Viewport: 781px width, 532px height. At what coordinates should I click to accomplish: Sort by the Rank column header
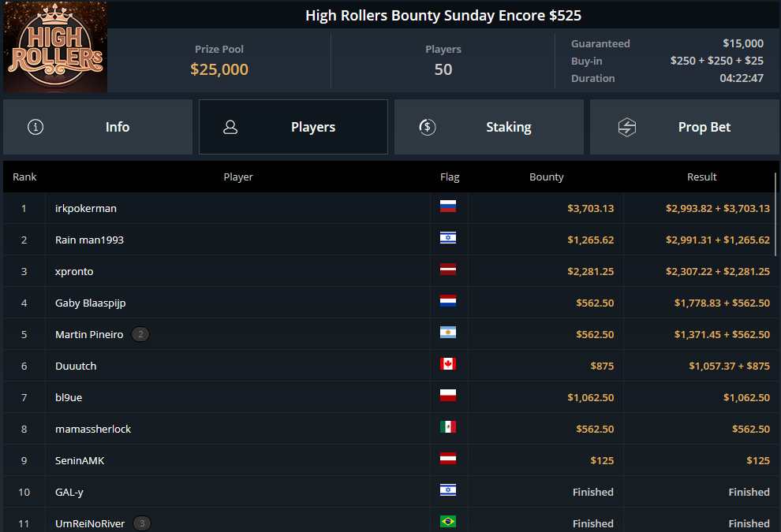tap(24, 177)
